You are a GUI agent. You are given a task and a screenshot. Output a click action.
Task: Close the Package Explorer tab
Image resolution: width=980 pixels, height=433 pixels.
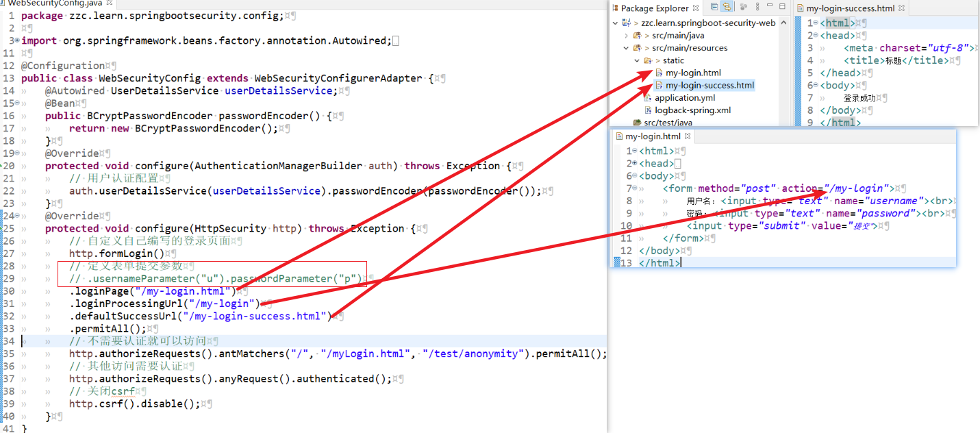696,8
